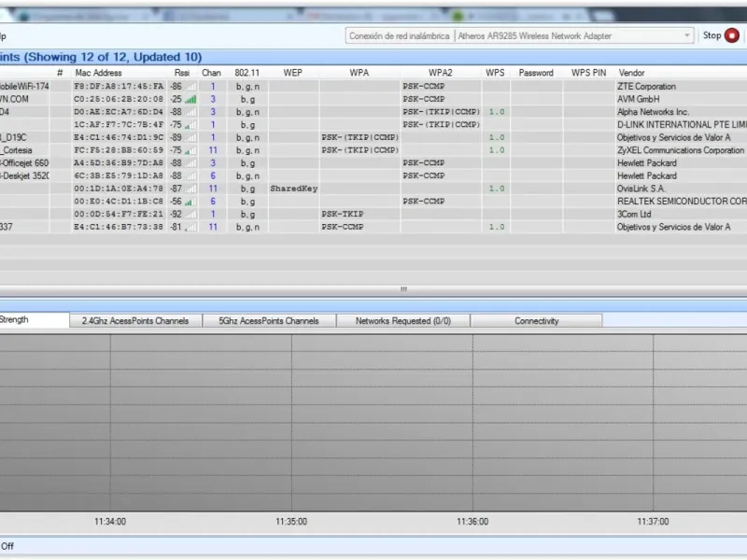Click the red Stop scan icon
The height and width of the screenshot is (560, 747).
(x=732, y=35)
